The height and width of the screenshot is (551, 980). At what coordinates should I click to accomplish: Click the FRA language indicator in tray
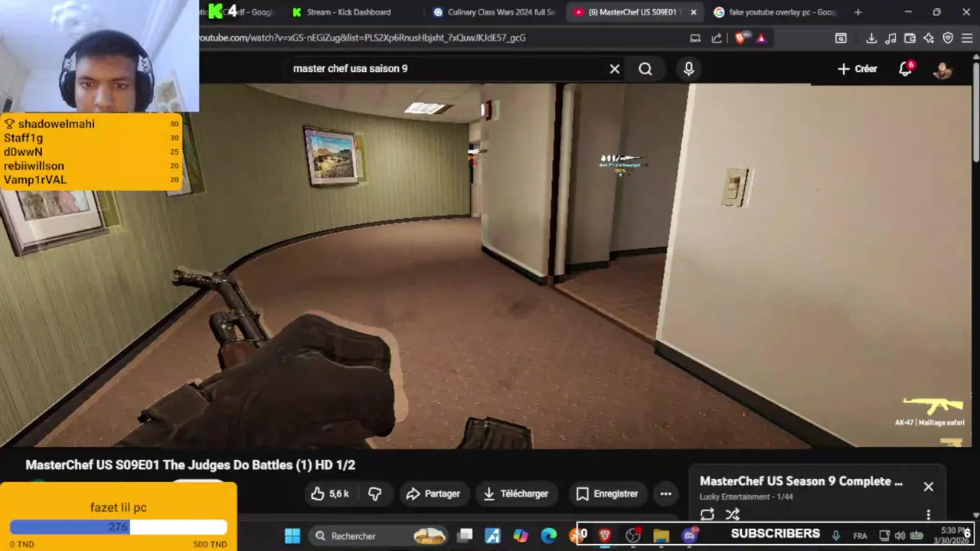(860, 536)
